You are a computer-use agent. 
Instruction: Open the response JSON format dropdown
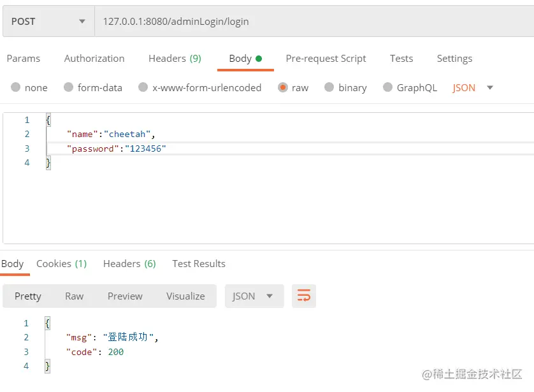254,296
